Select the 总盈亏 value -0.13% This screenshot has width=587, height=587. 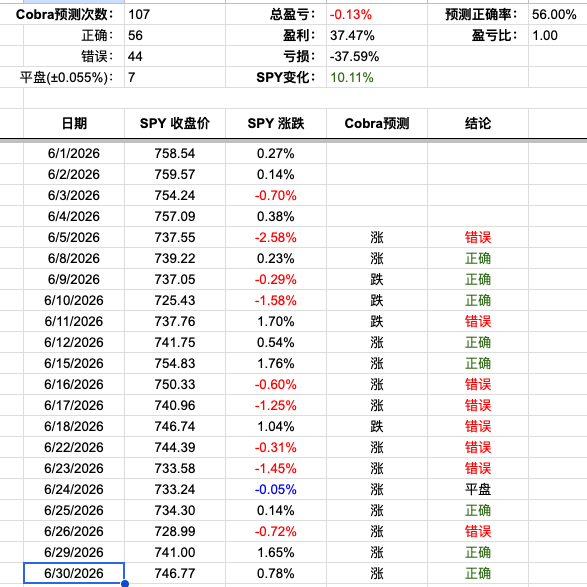(x=377, y=15)
